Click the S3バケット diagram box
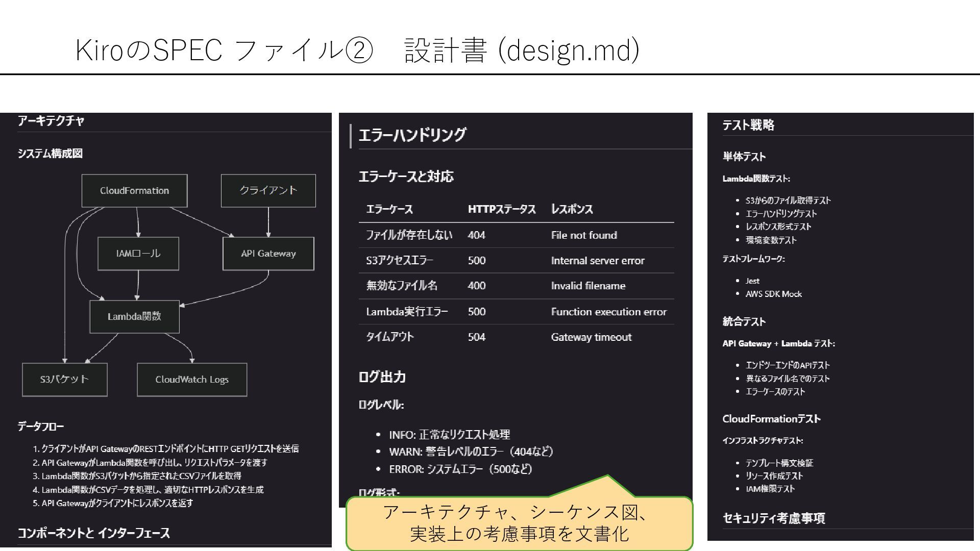The width and height of the screenshot is (980, 551). coord(65,380)
